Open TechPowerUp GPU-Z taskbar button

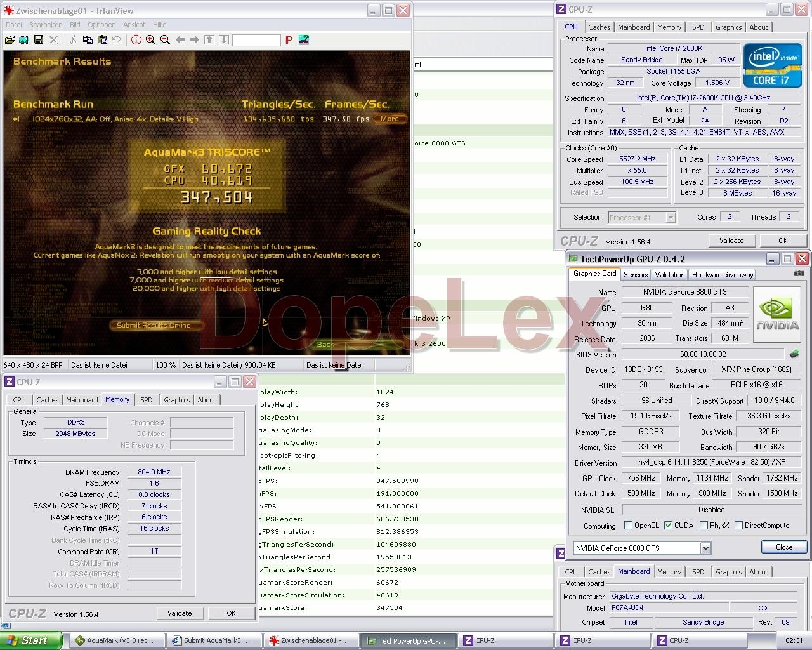[x=409, y=640]
